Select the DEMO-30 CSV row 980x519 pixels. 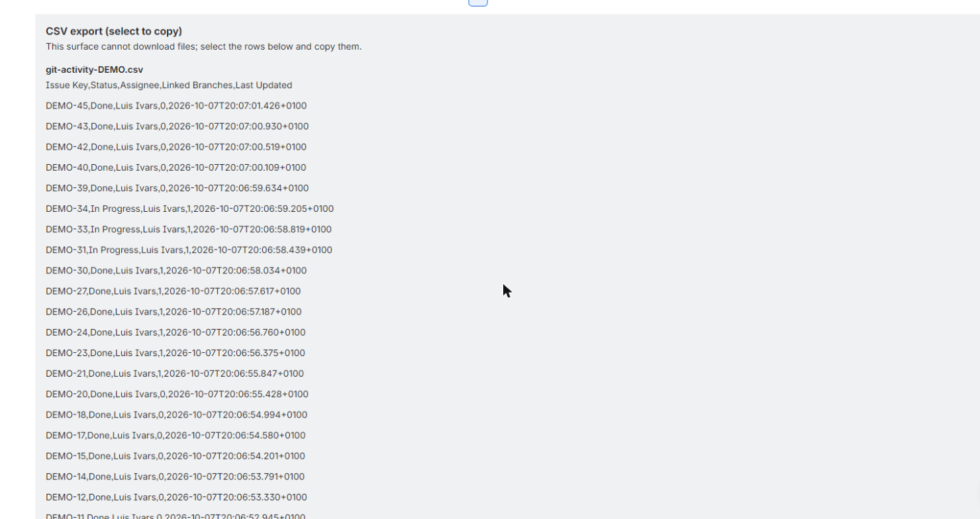[176, 270]
